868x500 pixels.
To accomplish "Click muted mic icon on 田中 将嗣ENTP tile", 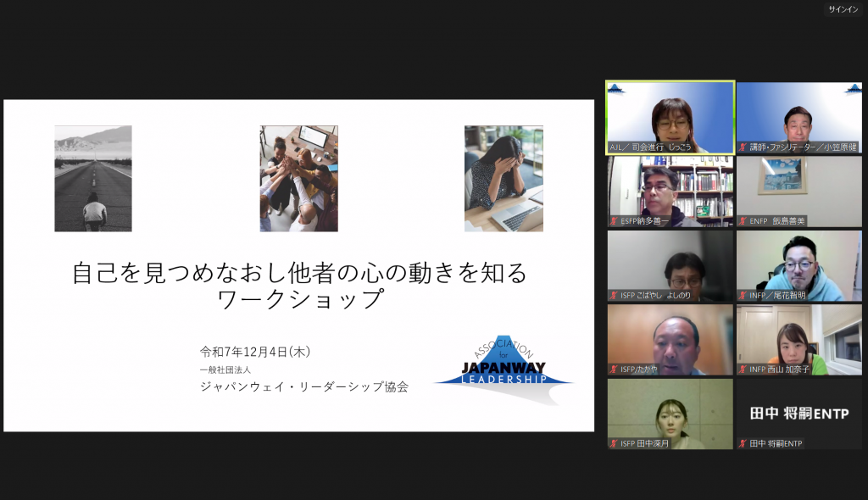I will click(x=743, y=443).
